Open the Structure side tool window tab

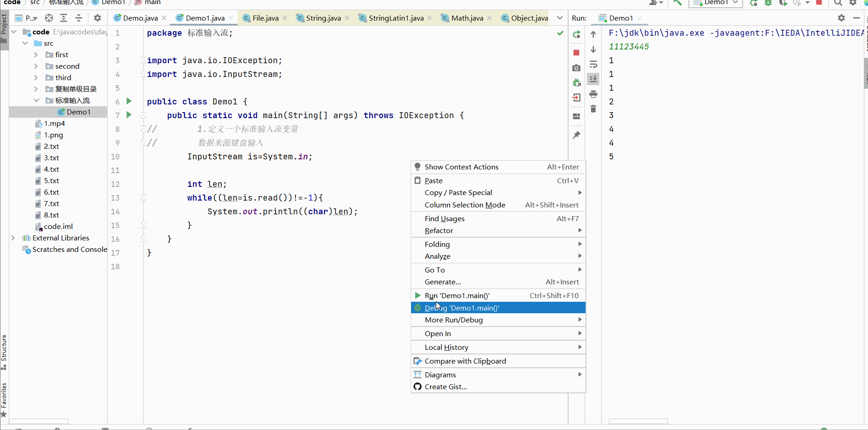pos(4,352)
